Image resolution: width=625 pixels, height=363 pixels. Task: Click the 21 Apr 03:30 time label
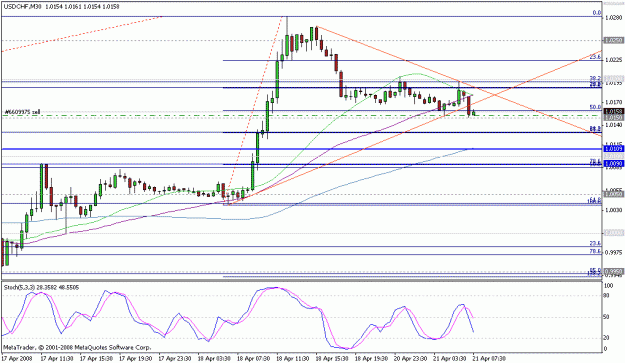(450, 358)
